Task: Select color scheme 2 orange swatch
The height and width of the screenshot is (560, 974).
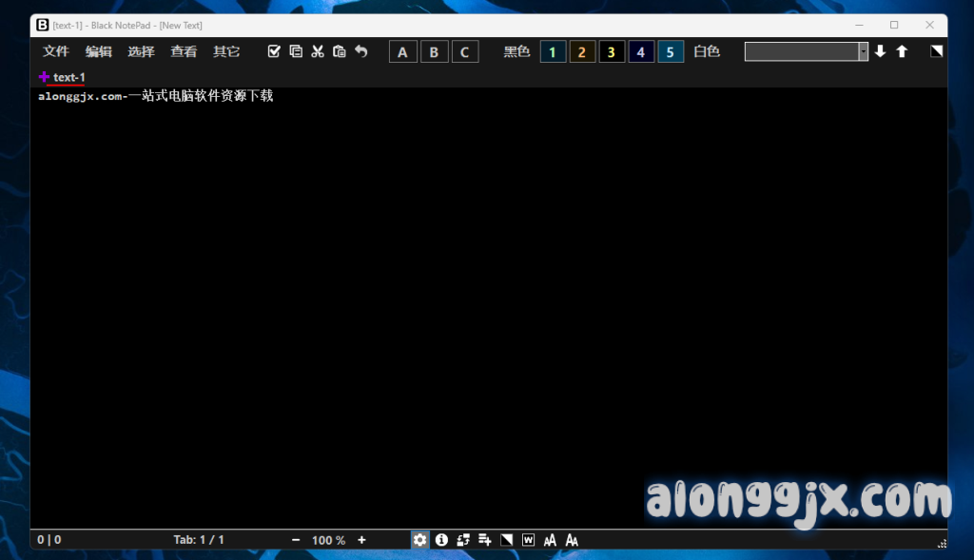Action: (x=581, y=52)
